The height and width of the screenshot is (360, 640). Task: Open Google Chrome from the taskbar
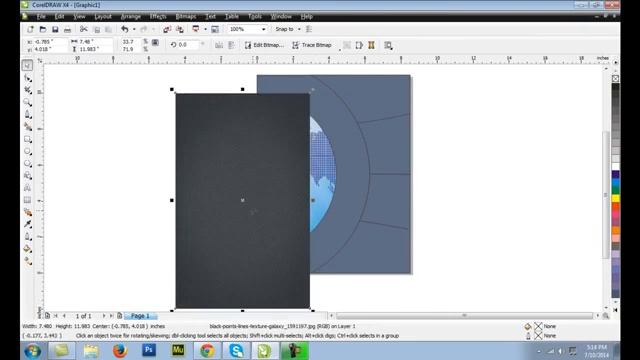point(207,351)
